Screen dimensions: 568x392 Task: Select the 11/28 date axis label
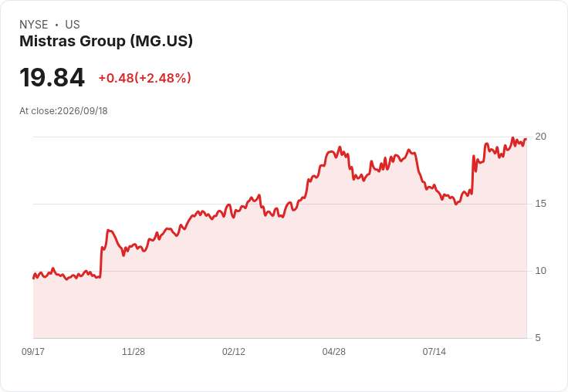pos(134,352)
